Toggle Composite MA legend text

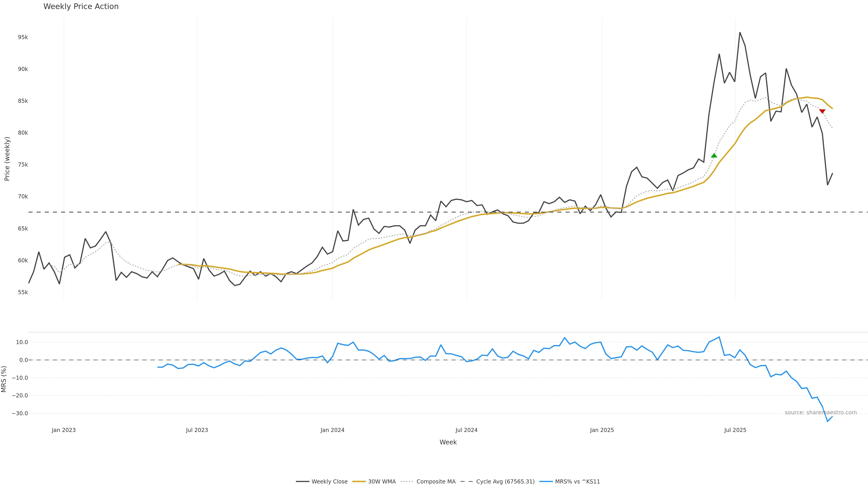pos(436,482)
